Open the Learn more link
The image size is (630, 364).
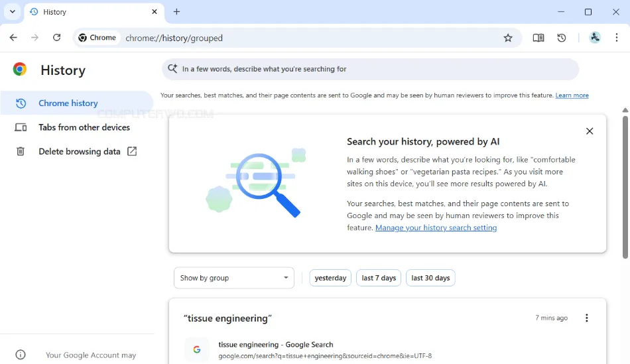(x=572, y=95)
